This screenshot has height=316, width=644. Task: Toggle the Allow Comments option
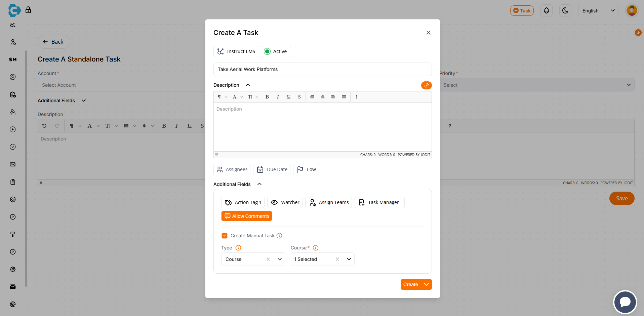(247, 216)
